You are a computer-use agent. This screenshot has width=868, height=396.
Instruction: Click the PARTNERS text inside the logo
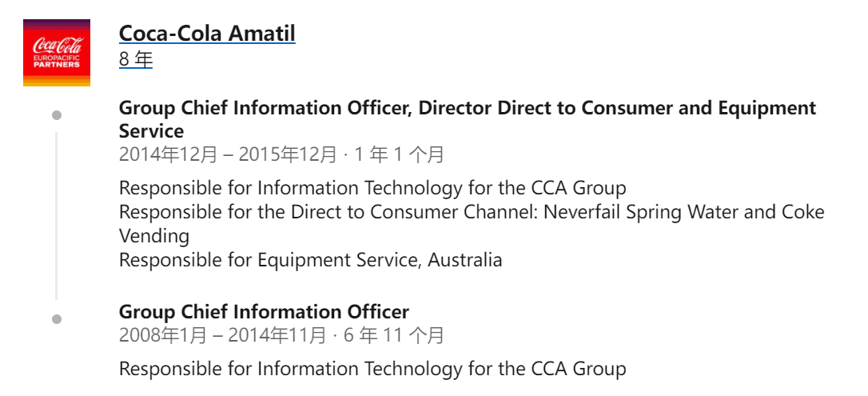[x=57, y=64]
